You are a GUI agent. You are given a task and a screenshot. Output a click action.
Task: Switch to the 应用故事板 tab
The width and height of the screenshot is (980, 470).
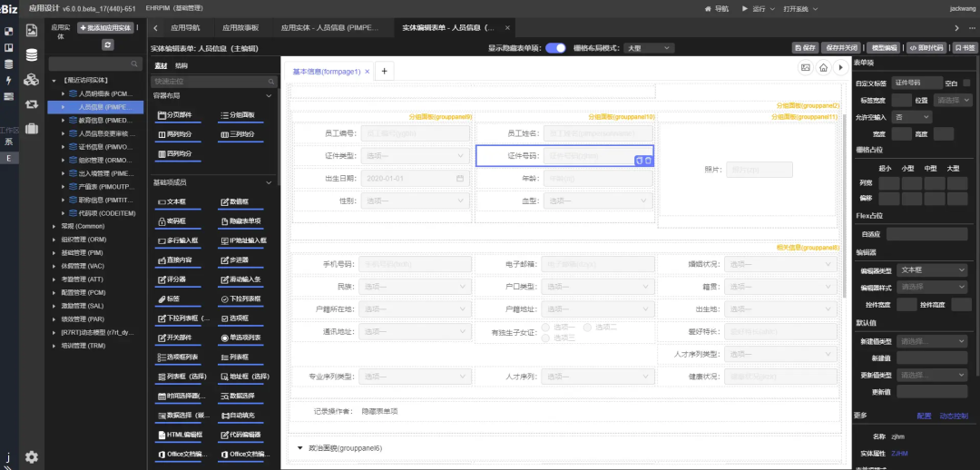(240, 28)
